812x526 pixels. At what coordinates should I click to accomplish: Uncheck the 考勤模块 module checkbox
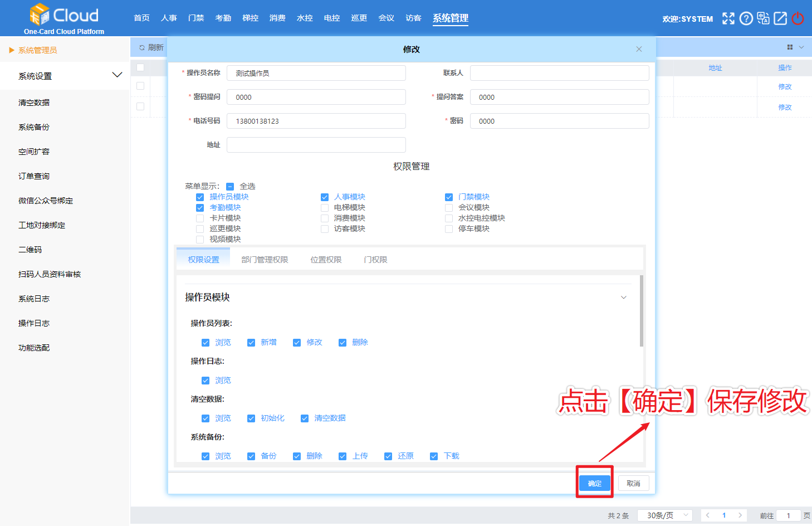point(200,207)
